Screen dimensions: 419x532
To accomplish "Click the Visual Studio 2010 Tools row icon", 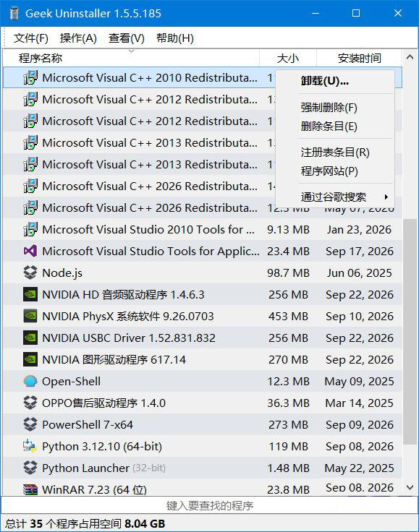I will tap(30, 229).
